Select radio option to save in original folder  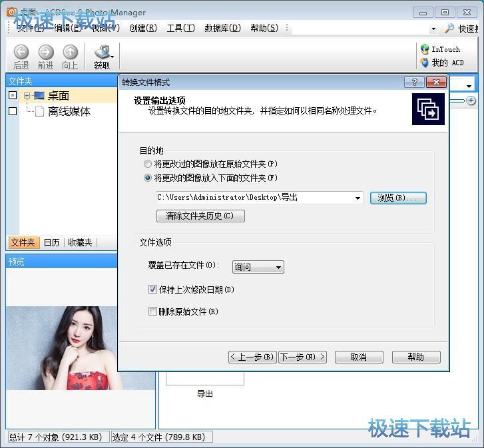click(148, 164)
